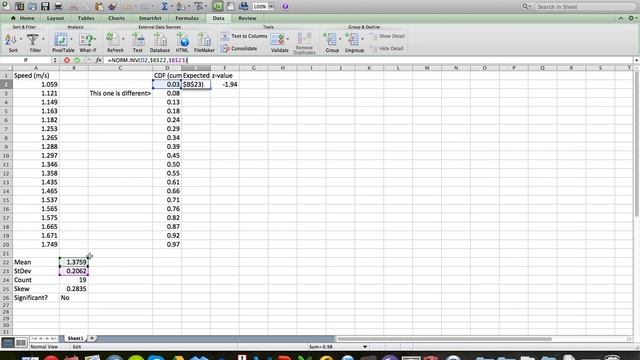
Task: Switch to Normal view button
Action: tap(8, 342)
